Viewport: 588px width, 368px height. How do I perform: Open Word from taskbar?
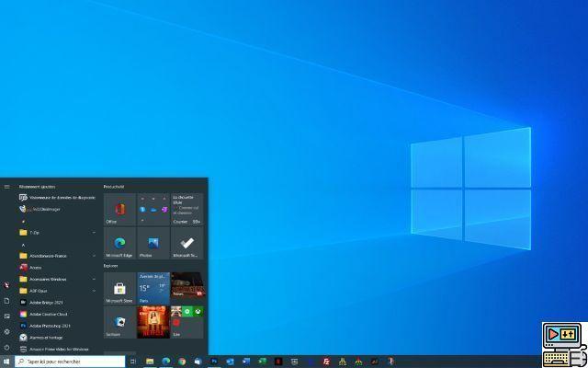point(246,362)
